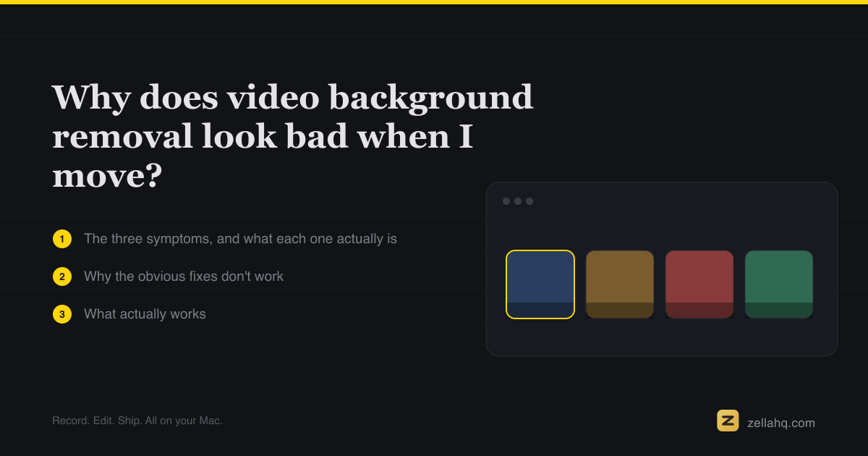
Task: Click the yellow Zella logo icon
Action: (728, 421)
